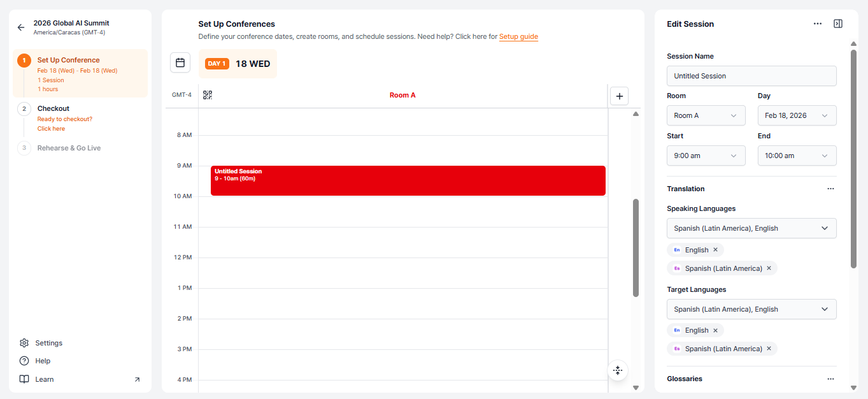Open Settings in the sidebar

click(x=48, y=343)
